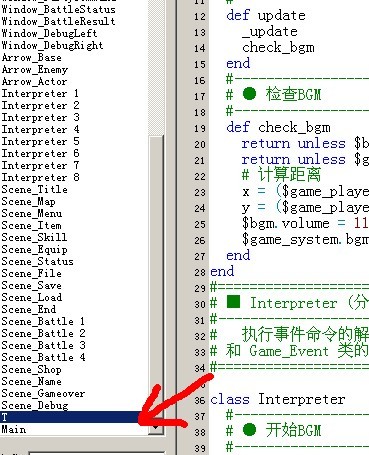Open the Scene_Status script
369x455 pixels.
(x=37, y=261)
